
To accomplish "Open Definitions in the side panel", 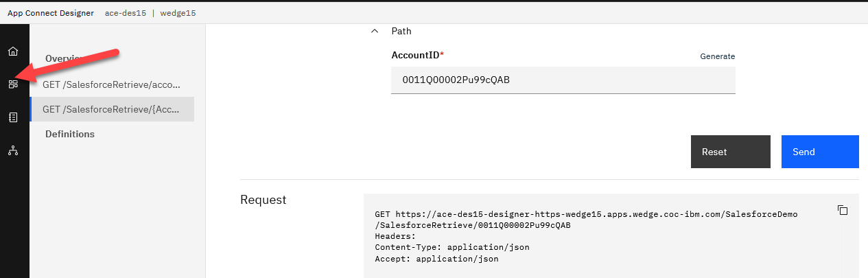I will point(70,134).
